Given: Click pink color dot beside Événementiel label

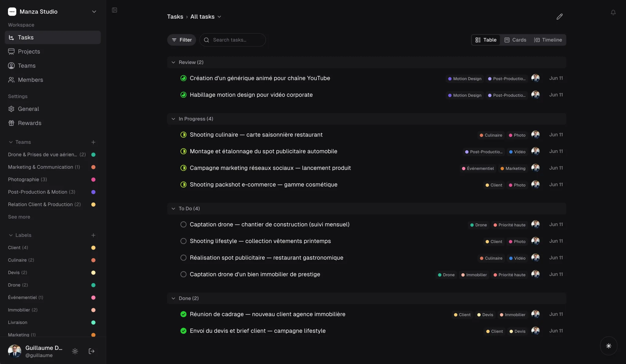Looking at the screenshot, I should 94,297.
